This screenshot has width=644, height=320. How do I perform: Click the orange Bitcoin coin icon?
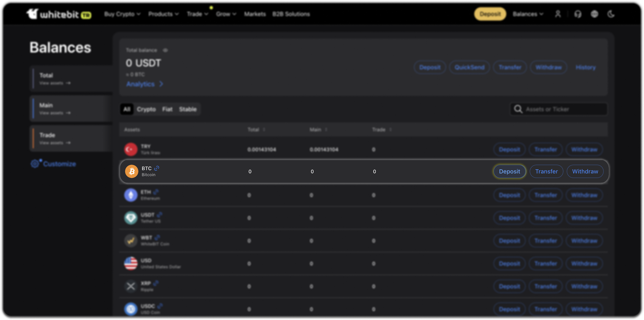[132, 171]
